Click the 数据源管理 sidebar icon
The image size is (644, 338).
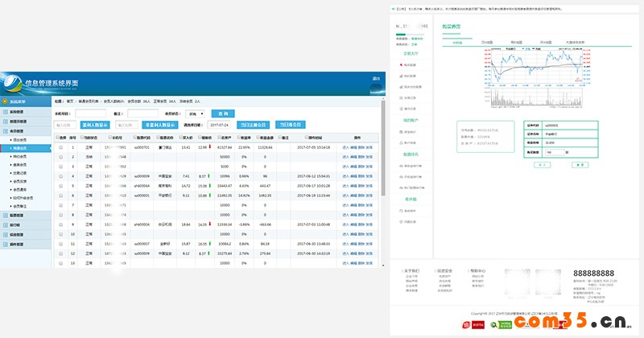pos(6,121)
